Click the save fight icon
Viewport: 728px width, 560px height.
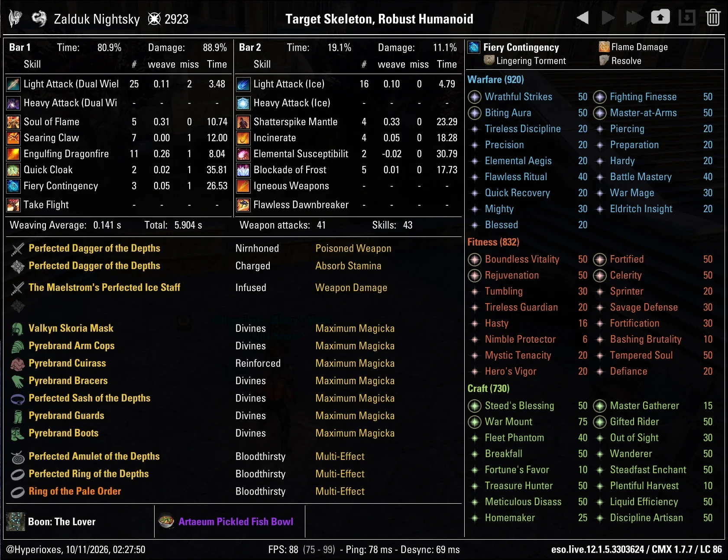click(687, 18)
